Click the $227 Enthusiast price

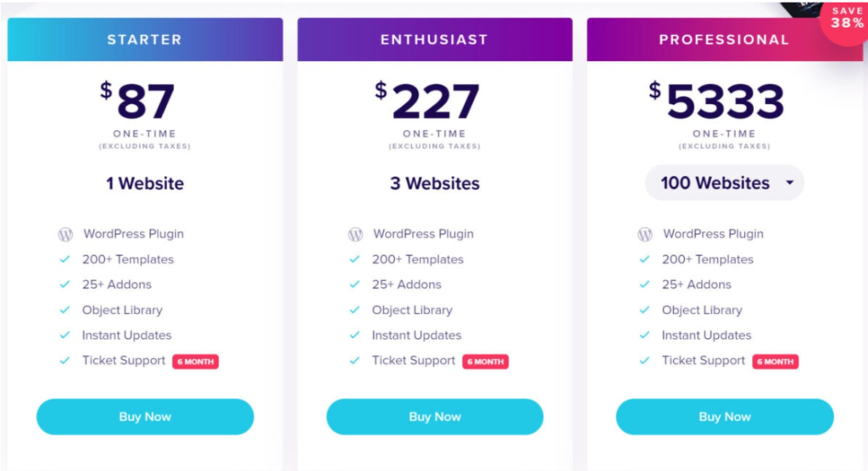(x=427, y=101)
